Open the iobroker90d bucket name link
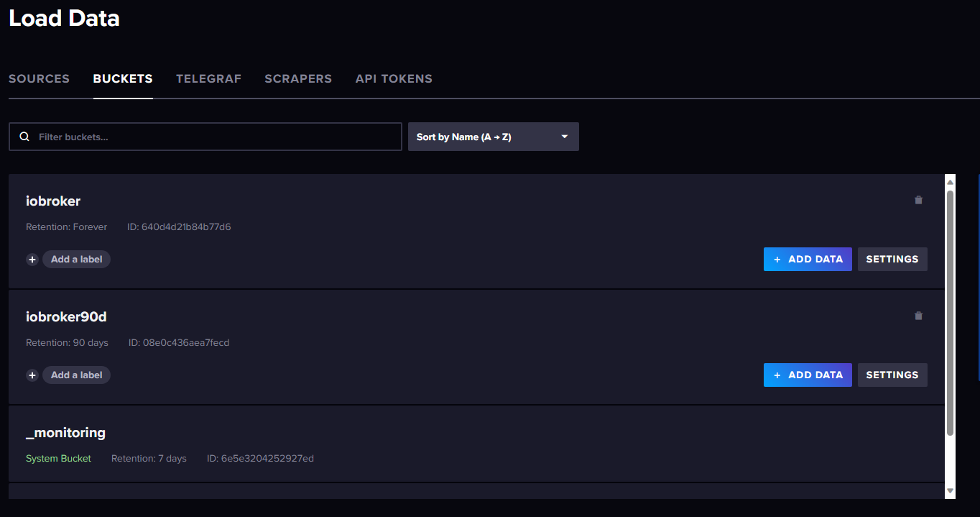This screenshot has width=980, height=517. point(66,317)
